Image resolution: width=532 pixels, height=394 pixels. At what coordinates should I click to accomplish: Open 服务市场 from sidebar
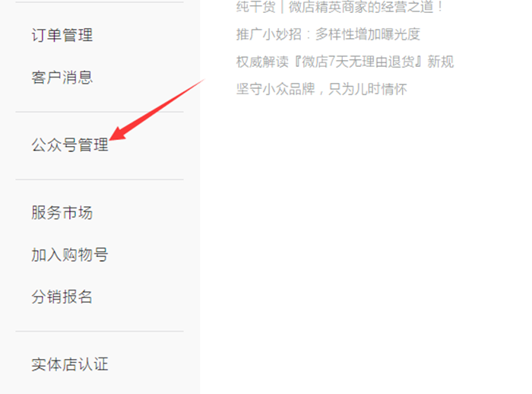click(x=62, y=213)
